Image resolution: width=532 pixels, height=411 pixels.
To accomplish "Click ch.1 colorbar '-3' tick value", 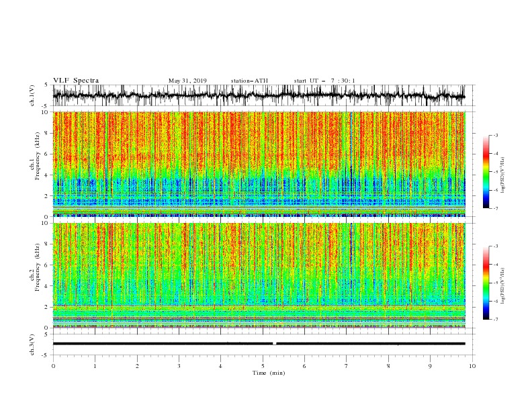I will [495, 135].
